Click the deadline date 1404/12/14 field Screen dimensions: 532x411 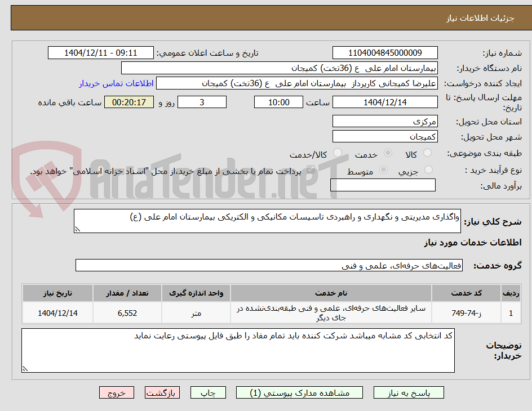click(385, 102)
